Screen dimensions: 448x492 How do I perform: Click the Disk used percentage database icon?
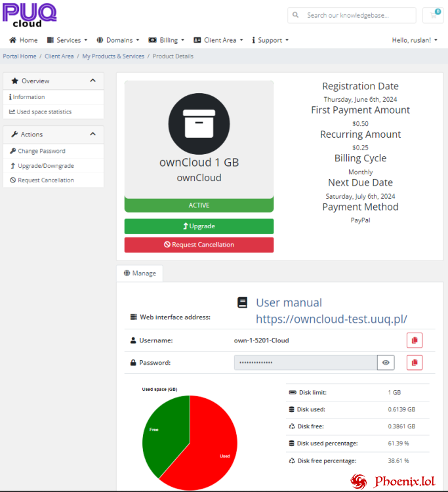292,443
